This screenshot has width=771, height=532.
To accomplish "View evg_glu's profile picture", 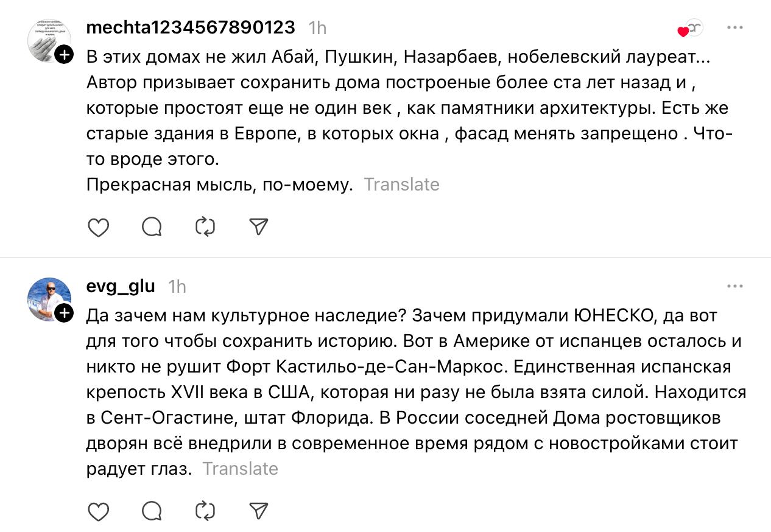I will 49,299.
